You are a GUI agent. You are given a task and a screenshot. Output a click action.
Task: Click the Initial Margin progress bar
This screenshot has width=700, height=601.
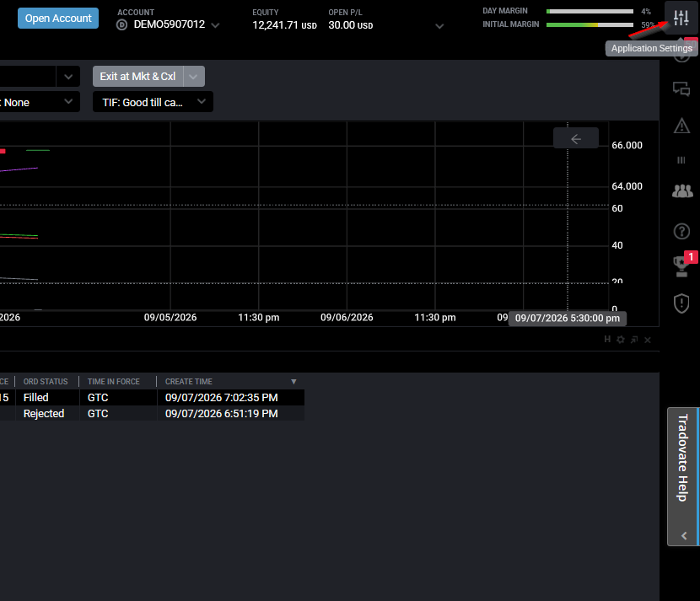590,25
